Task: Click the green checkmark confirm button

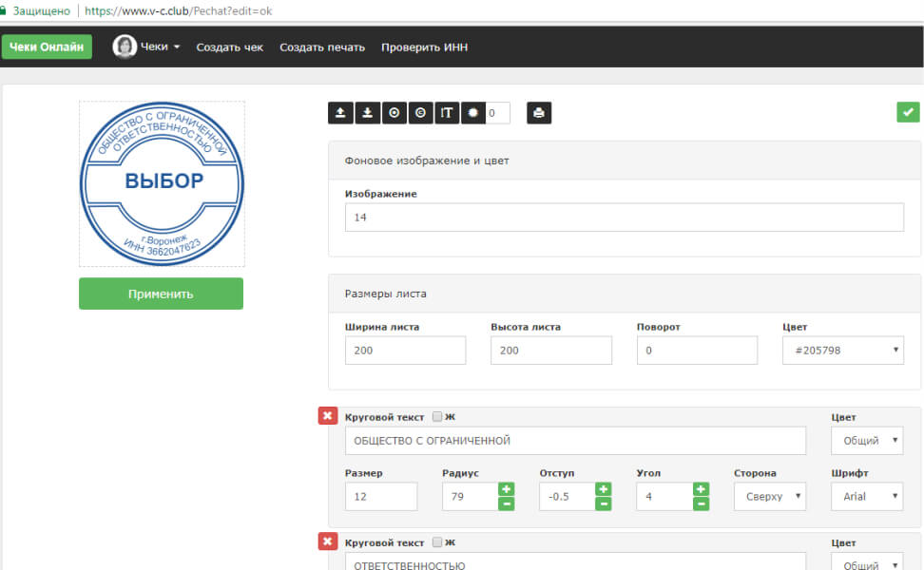Action: (908, 112)
